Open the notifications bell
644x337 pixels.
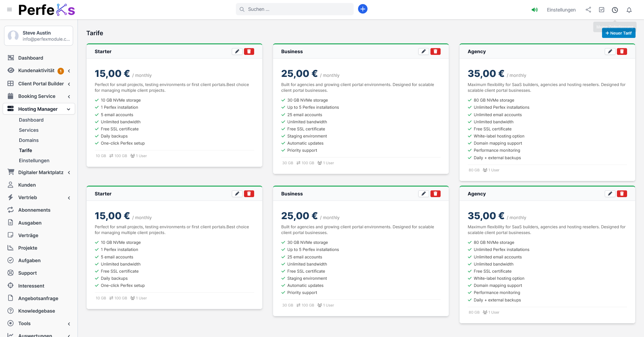coord(629,10)
